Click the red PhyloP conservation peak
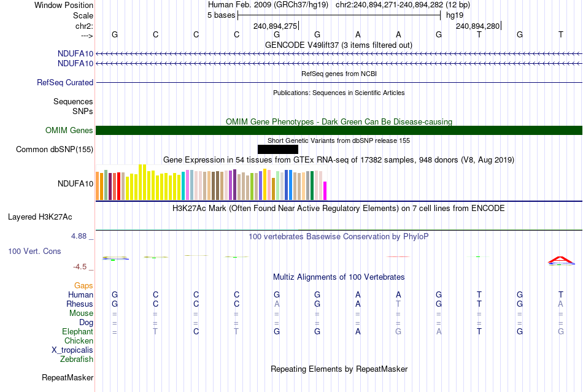 [561, 259]
